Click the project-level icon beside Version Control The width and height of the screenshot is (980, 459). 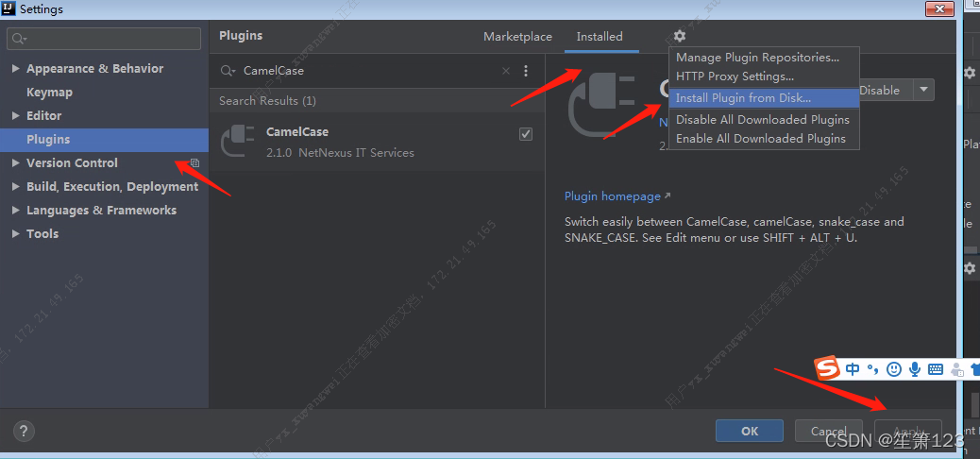point(194,163)
